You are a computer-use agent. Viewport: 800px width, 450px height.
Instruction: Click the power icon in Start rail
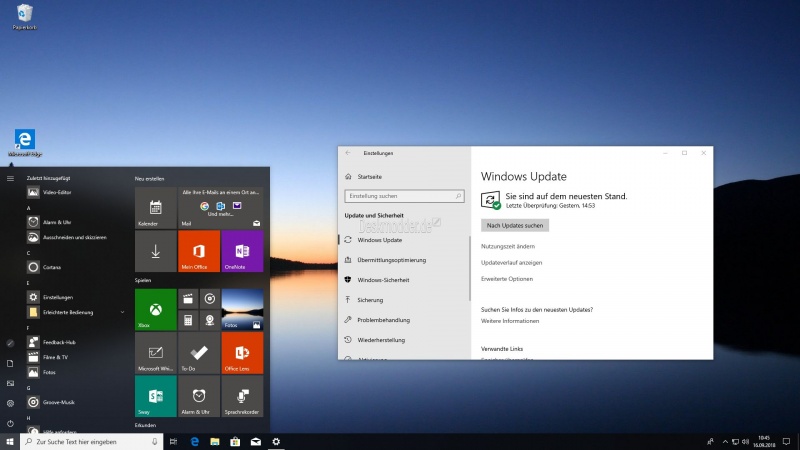tap(10, 423)
